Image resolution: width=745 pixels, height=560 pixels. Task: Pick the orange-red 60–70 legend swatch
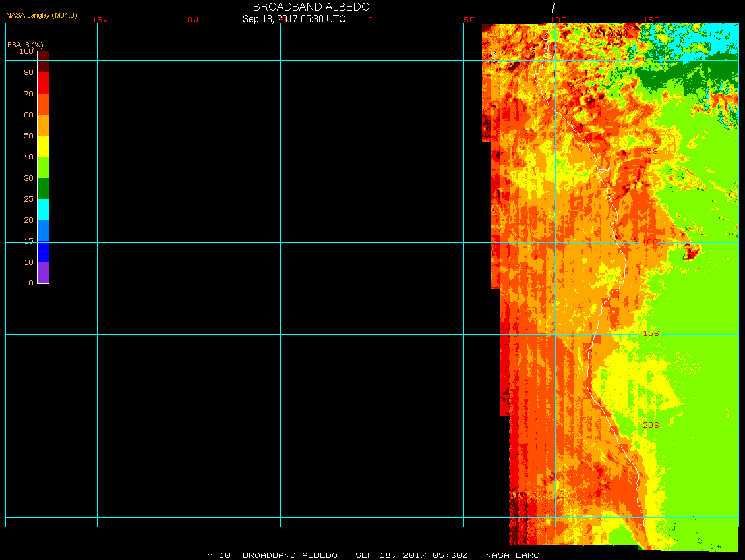click(x=44, y=104)
